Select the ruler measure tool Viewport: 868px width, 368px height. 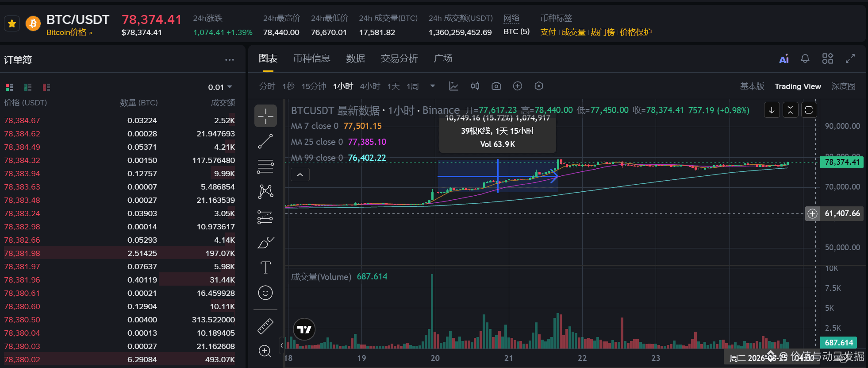(x=265, y=326)
